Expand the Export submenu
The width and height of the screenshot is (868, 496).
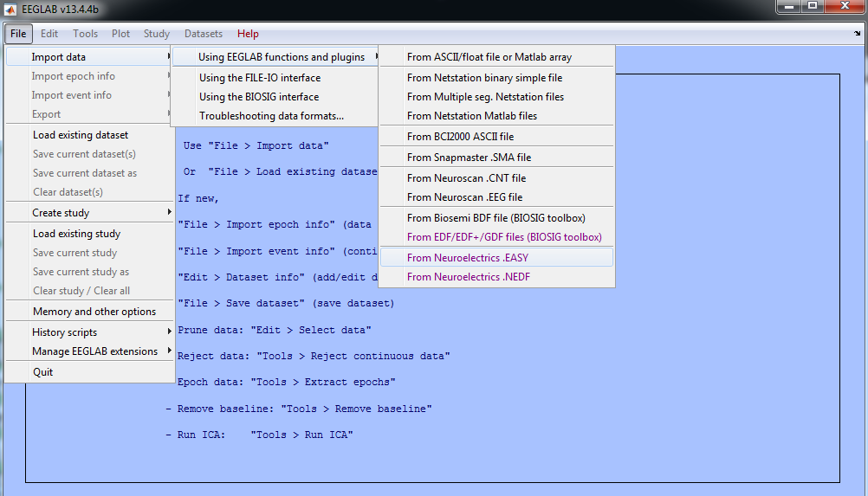90,114
